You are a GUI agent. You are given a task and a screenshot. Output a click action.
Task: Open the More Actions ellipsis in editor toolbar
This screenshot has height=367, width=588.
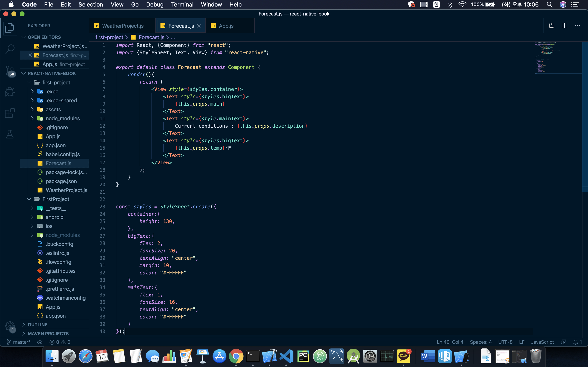click(x=577, y=26)
